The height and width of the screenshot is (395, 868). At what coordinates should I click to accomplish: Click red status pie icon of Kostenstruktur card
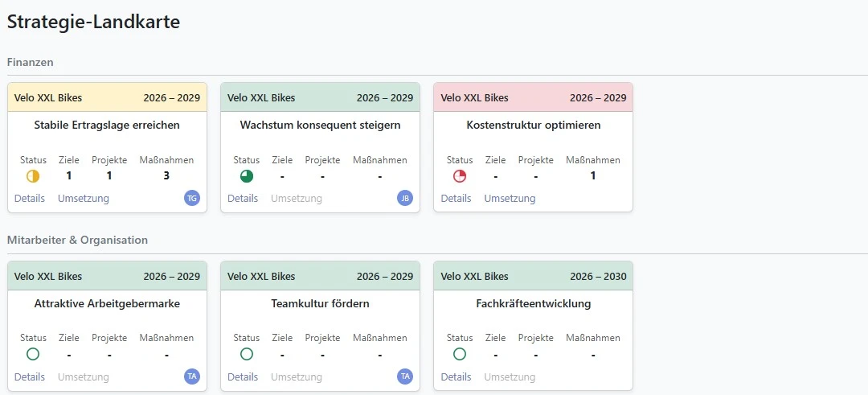(x=460, y=176)
